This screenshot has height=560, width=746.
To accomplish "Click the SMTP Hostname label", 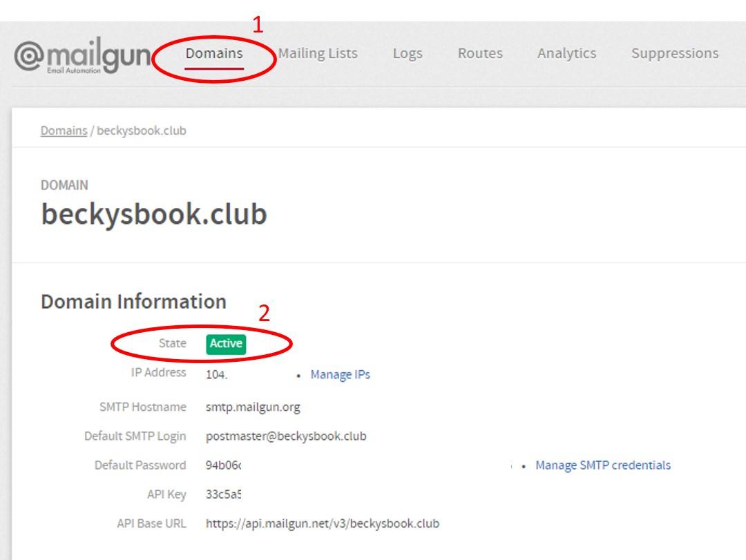I will (143, 407).
